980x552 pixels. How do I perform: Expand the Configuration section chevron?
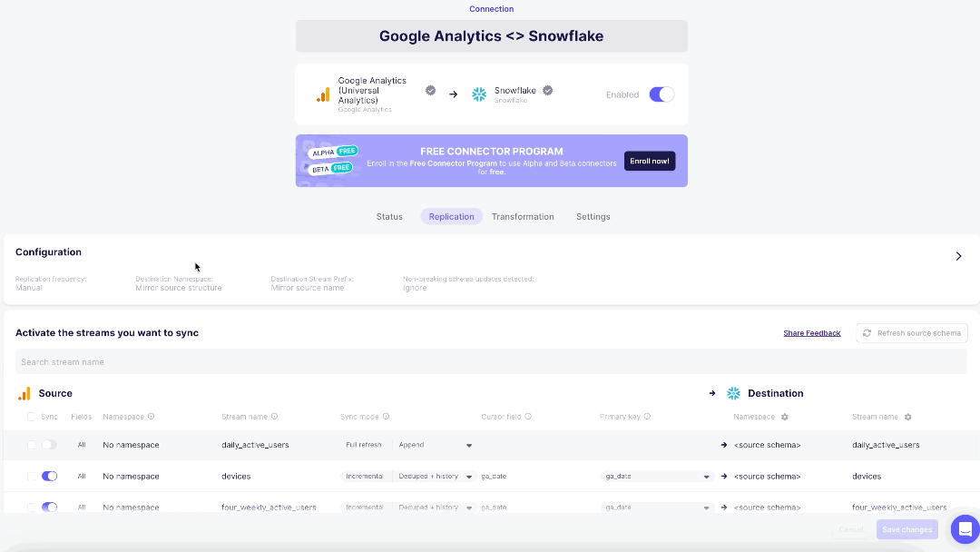[958, 256]
